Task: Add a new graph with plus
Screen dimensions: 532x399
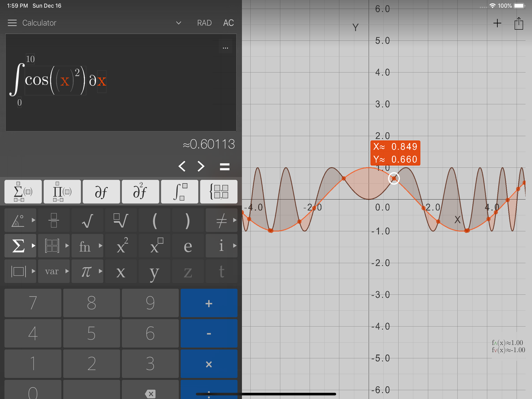Action: pos(497,23)
